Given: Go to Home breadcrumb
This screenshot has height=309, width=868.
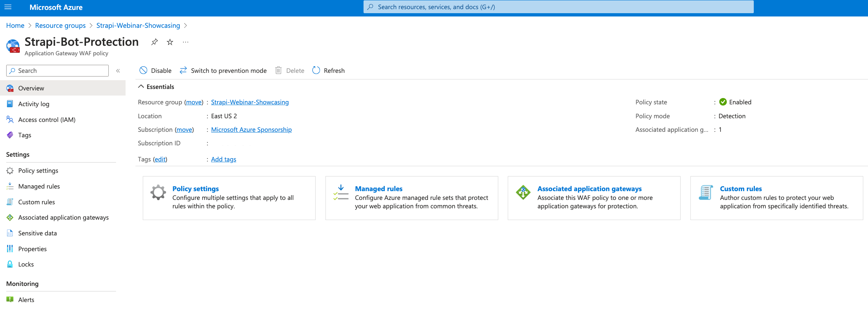Looking at the screenshot, I should click(x=15, y=25).
